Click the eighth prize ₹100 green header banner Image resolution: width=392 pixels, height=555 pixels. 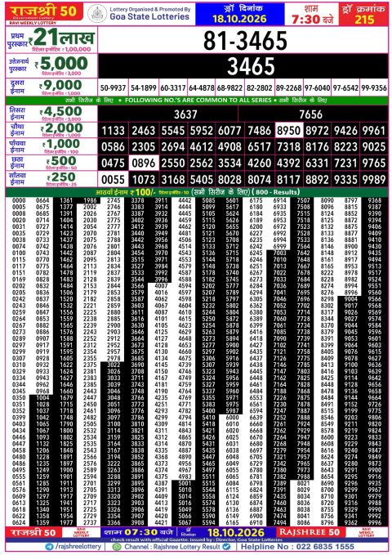197,192
